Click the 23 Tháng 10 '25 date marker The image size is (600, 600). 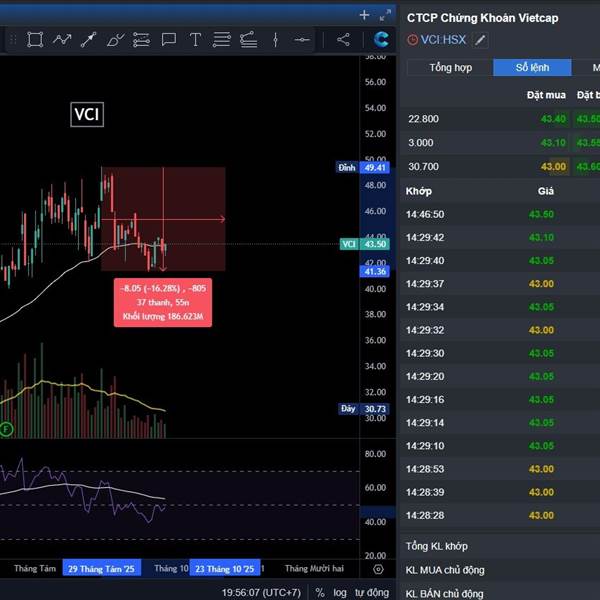(x=225, y=569)
